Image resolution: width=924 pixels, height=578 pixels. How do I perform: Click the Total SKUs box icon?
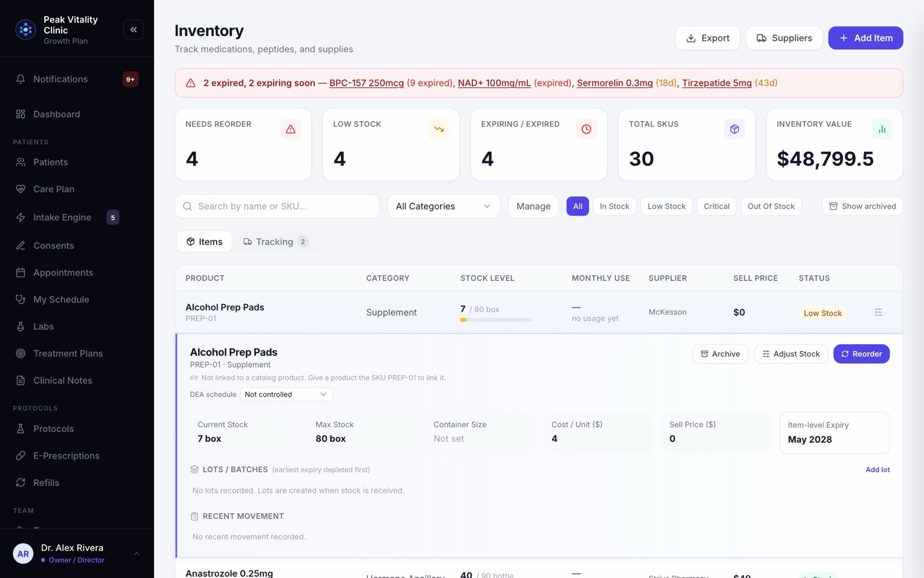734,129
